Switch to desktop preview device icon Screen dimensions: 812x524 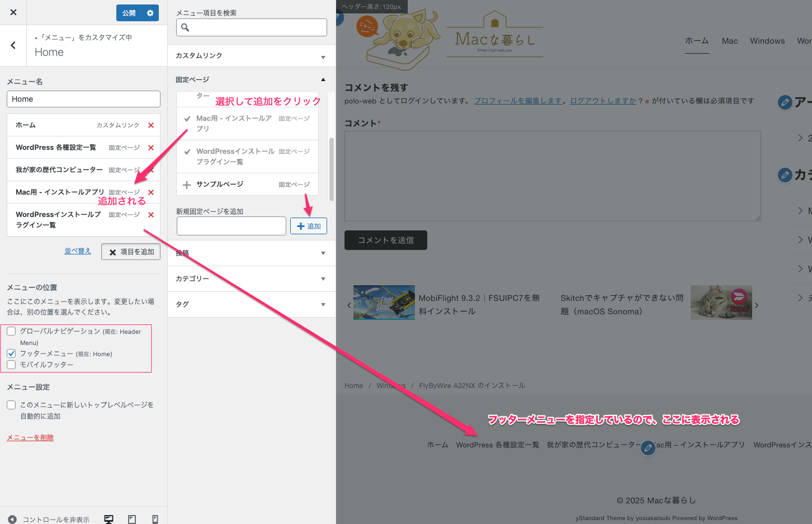[108, 519]
